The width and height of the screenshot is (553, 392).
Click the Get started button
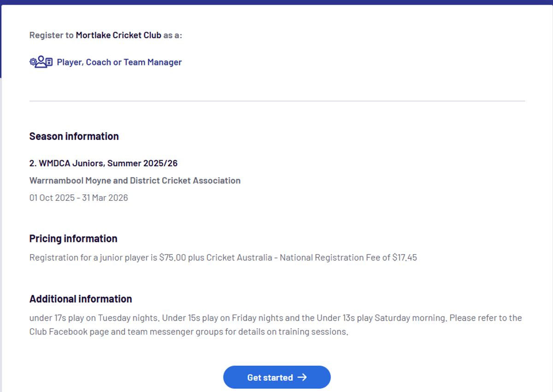tap(277, 377)
